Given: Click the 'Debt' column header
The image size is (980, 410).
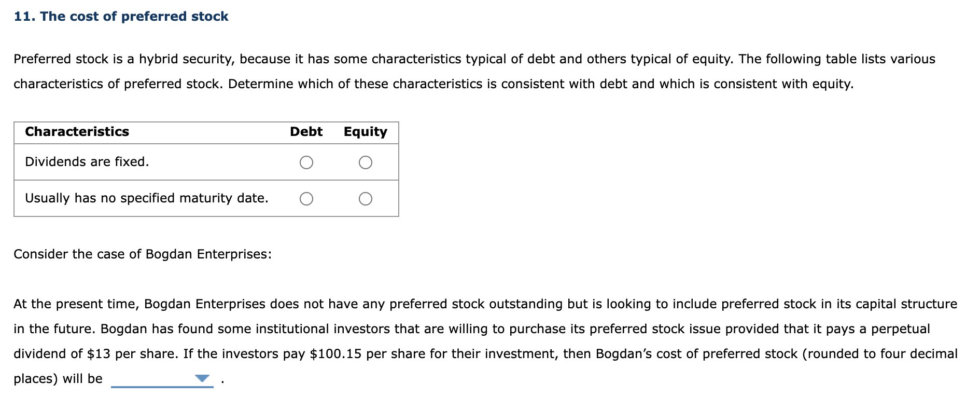Looking at the screenshot, I should tap(306, 132).
